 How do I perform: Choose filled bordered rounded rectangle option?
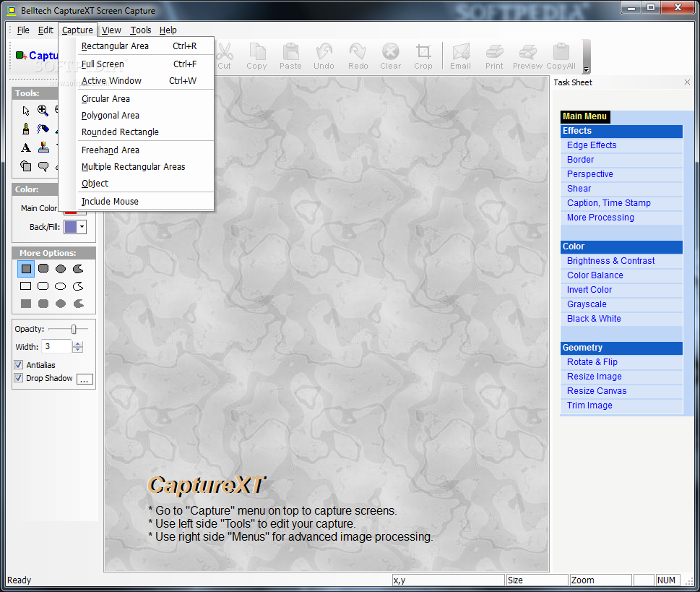[x=43, y=268]
